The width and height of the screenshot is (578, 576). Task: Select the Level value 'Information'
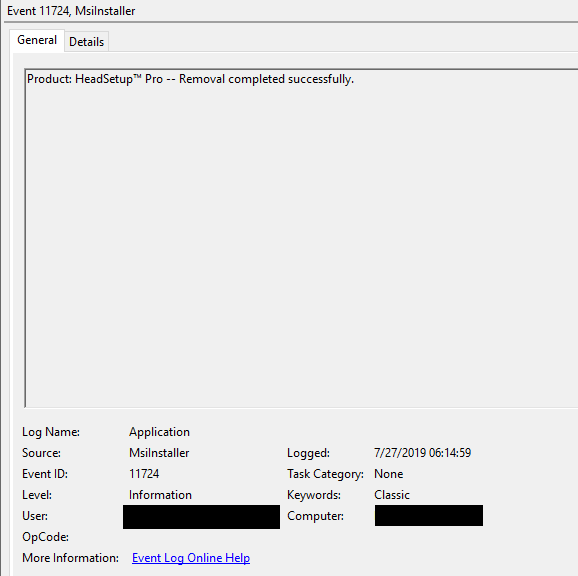point(160,495)
